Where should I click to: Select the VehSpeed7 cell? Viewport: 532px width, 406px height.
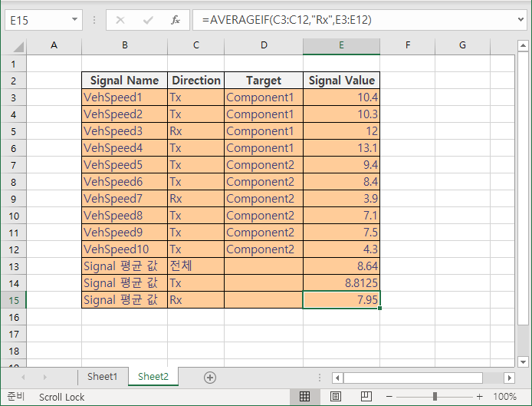124,199
